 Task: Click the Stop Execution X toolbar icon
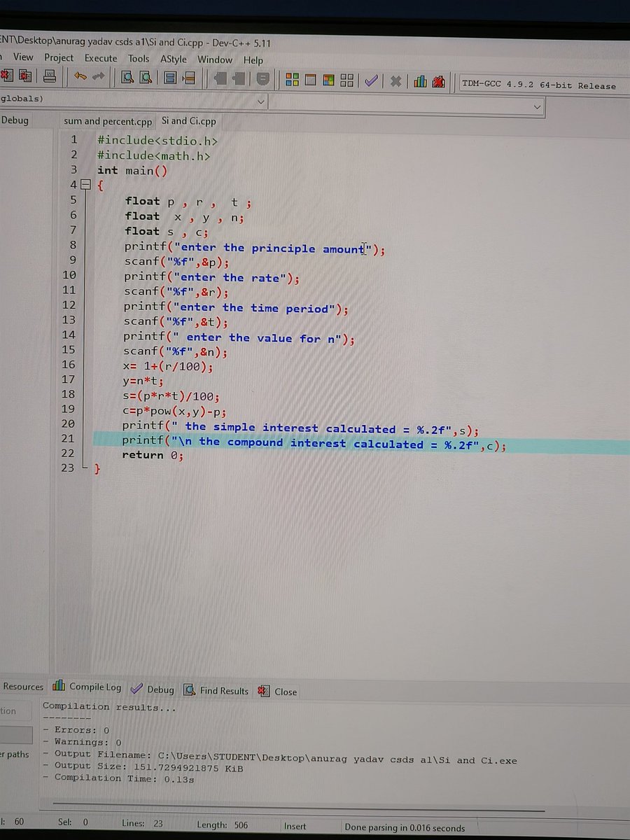395,81
